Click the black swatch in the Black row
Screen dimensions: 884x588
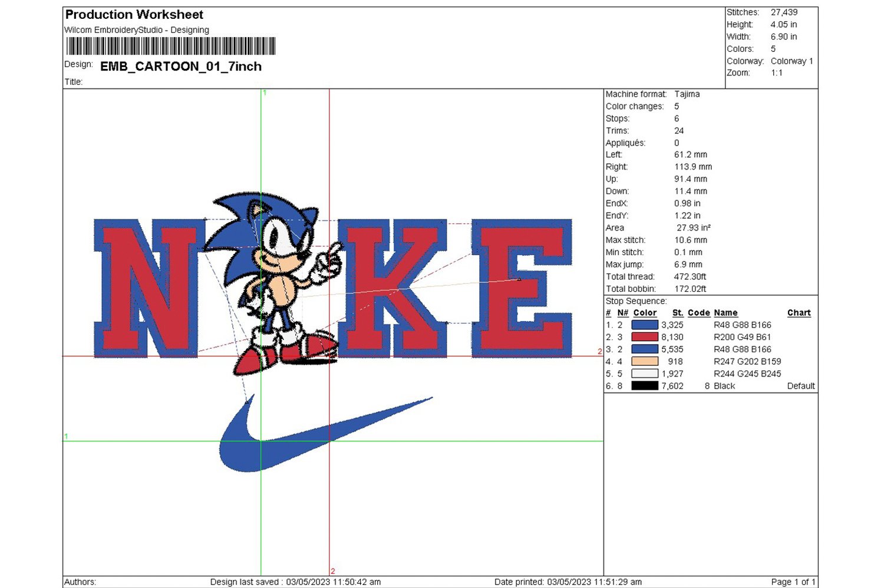pos(644,386)
